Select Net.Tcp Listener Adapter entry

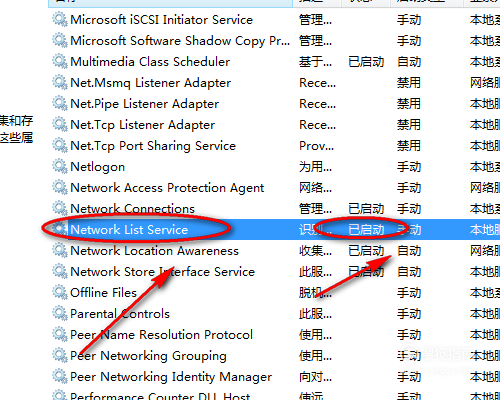pos(274,124)
